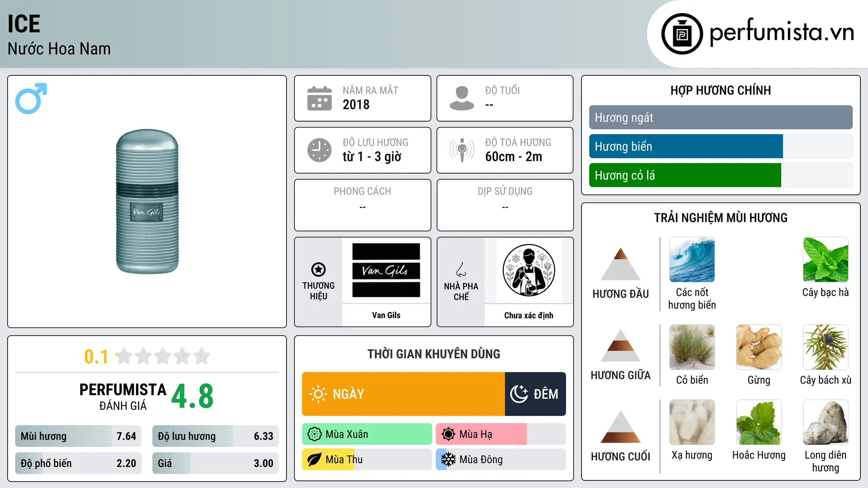Click the calendar icon beside Năm ra mắt
The height and width of the screenshot is (488, 868).
click(x=320, y=98)
